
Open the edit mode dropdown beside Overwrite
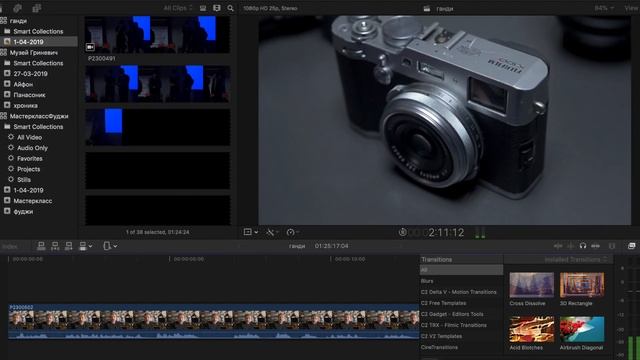(x=90, y=246)
